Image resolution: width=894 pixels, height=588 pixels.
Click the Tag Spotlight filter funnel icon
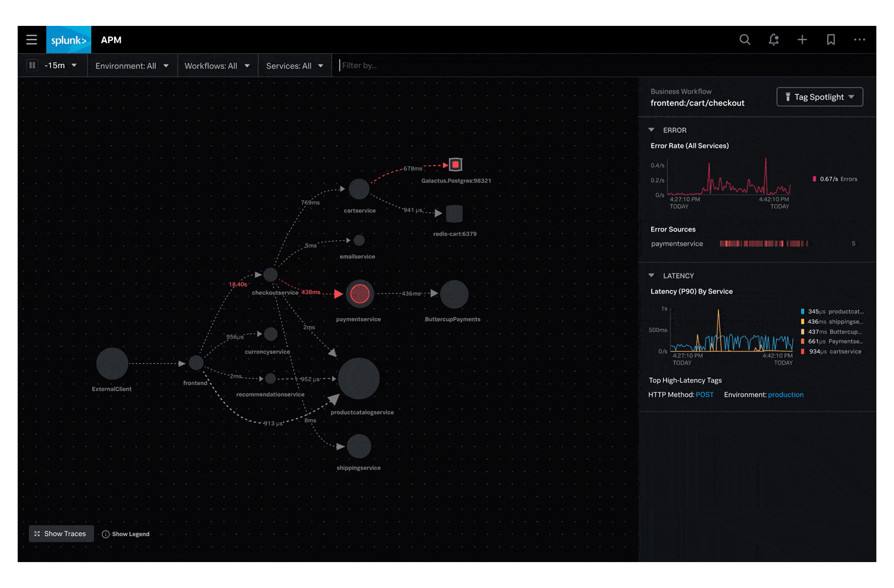tap(788, 96)
